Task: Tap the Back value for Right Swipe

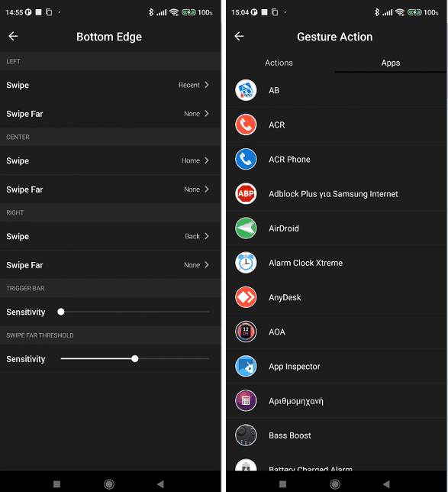Action: click(x=192, y=236)
